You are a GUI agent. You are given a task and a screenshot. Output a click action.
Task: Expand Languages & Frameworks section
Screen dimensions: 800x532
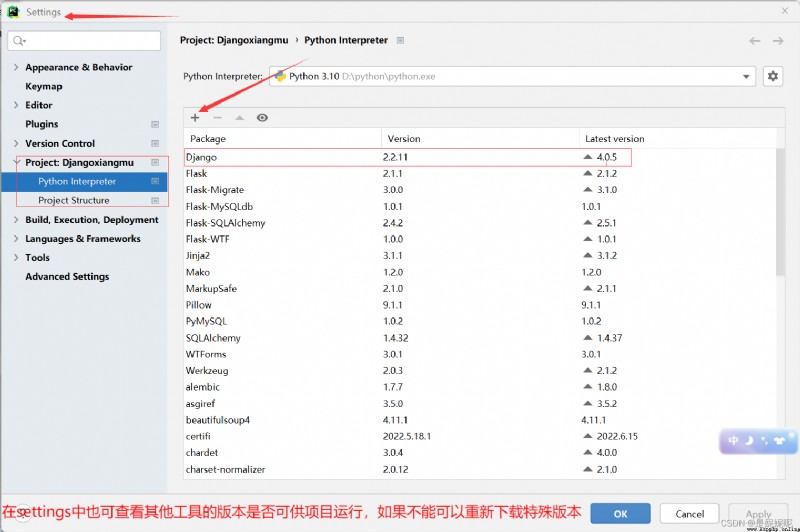[16, 239]
